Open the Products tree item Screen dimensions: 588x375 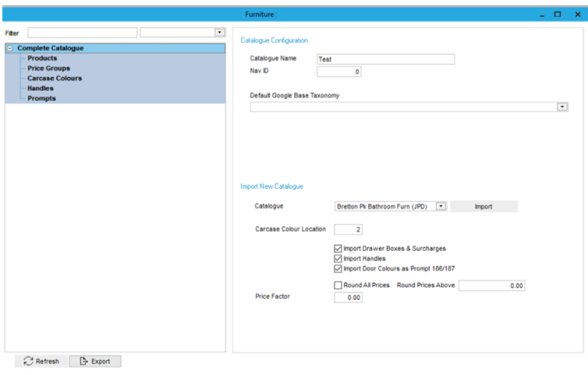[42, 58]
